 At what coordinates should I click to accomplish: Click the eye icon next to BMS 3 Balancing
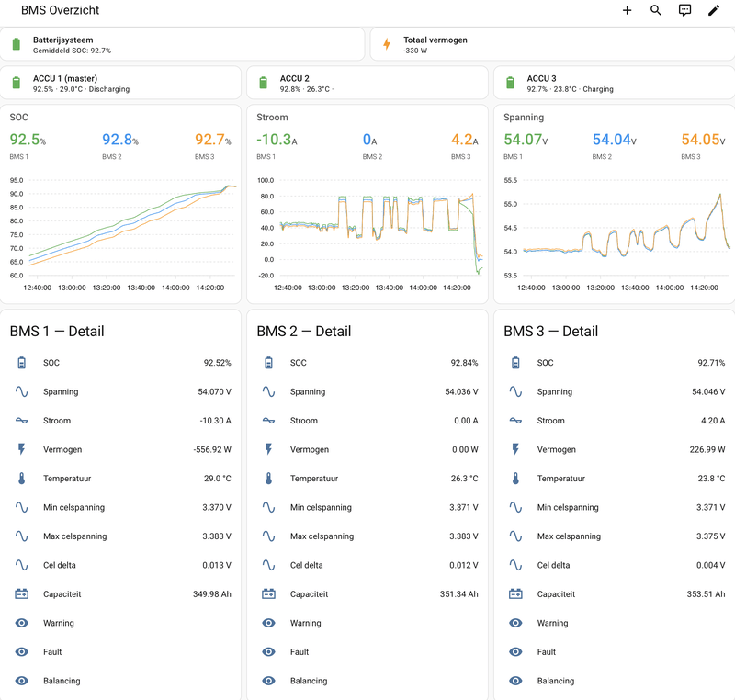pyautogui.click(x=515, y=681)
